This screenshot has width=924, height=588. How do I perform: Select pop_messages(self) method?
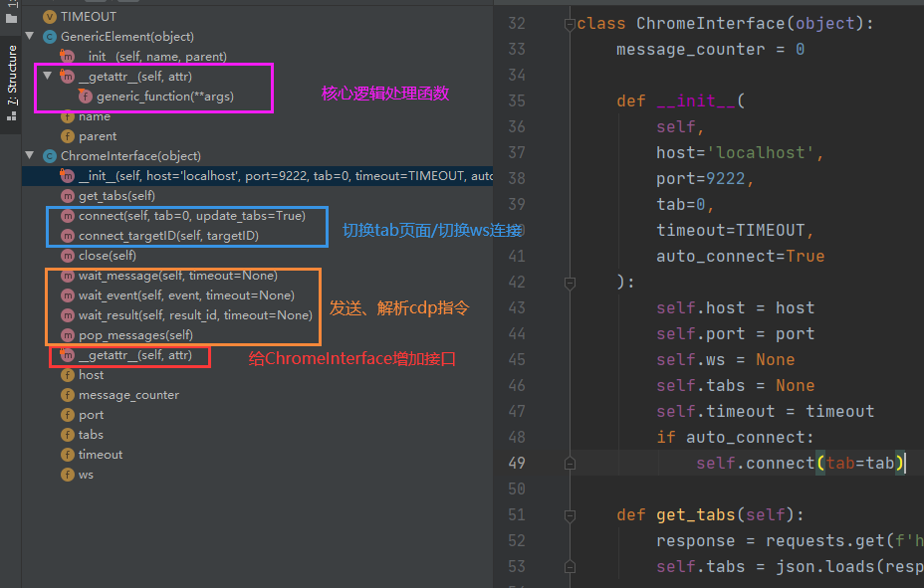(135, 335)
